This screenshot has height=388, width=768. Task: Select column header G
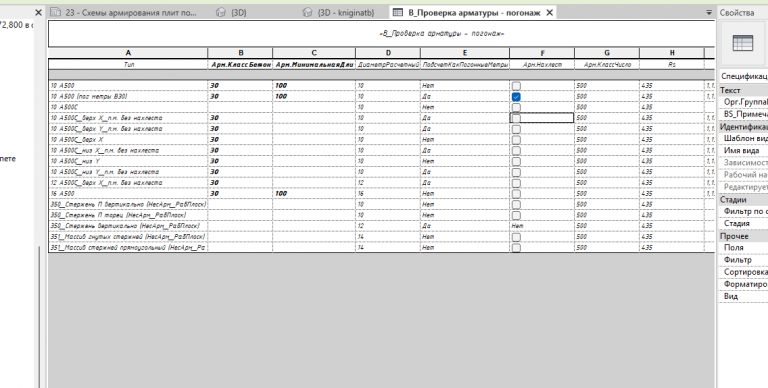tap(607, 53)
